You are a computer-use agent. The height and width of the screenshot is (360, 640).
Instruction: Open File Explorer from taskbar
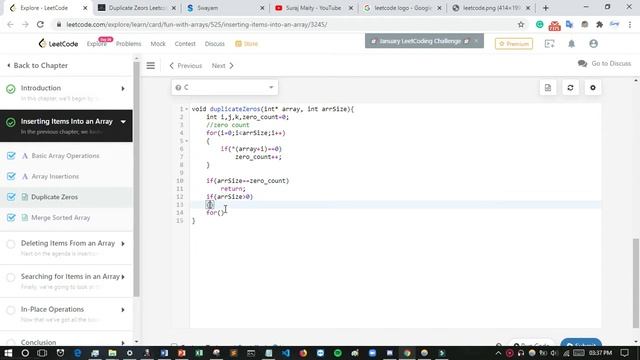(112, 353)
